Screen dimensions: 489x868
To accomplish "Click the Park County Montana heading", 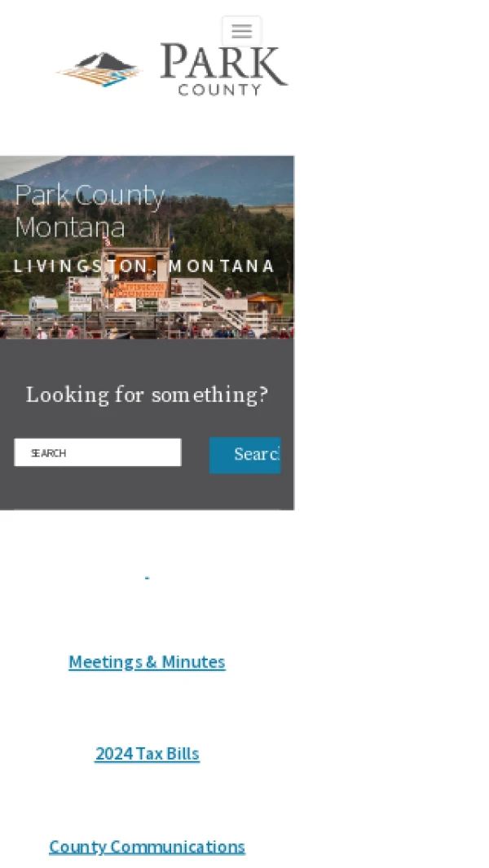I will coord(90,210).
